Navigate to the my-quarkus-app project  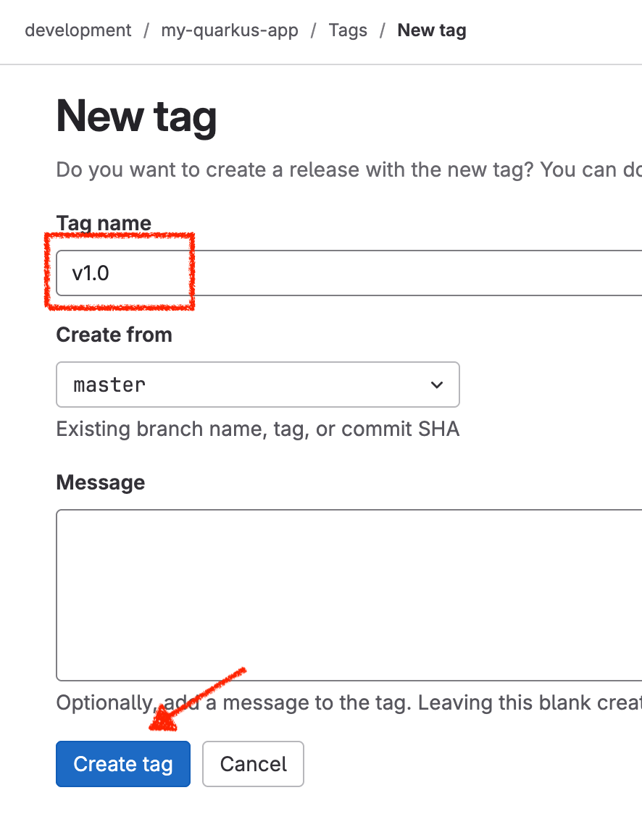click(230, 30)
